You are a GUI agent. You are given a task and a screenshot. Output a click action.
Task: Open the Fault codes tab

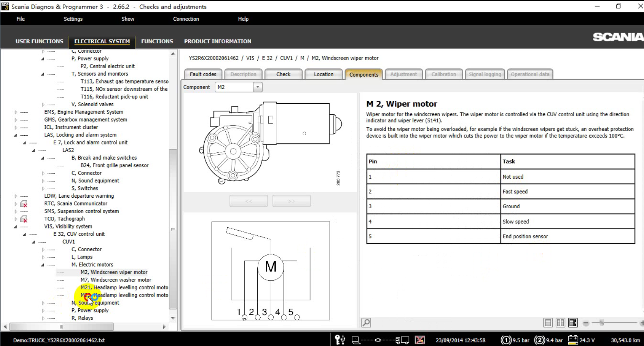pyautogui.click(x=203, y=74)
